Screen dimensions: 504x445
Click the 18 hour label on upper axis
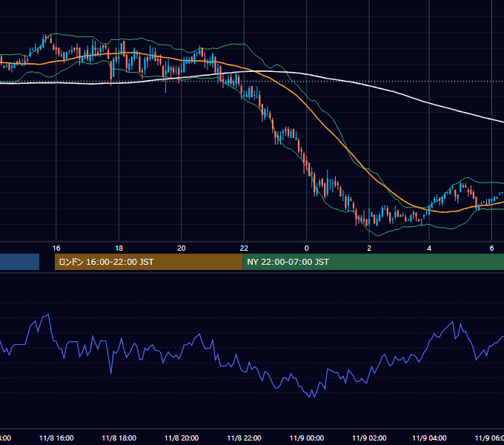coord(119,248)
